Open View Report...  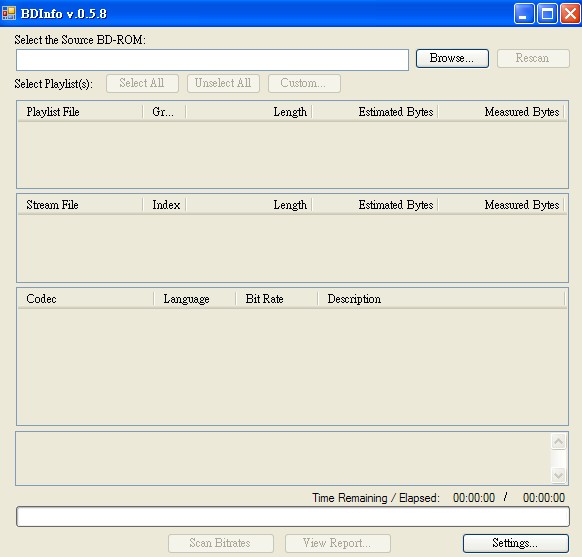(x=338, y=543)
